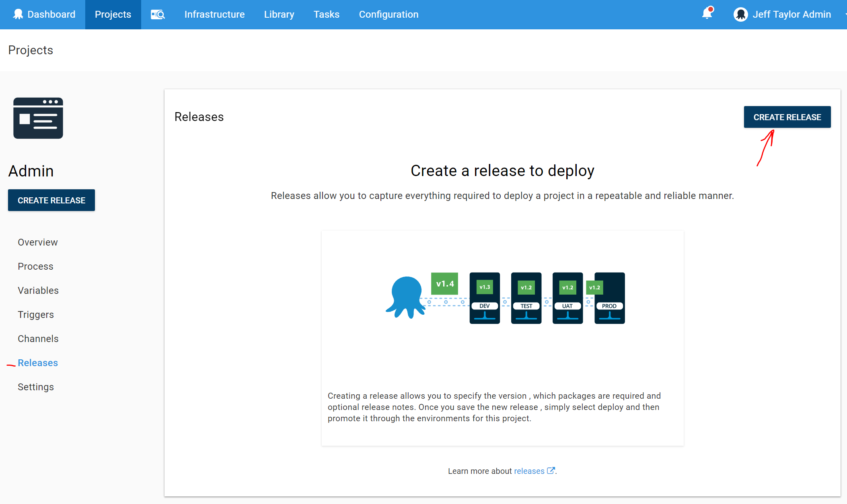The image size is (847, 504).
Task: Click the Admin project logo image
Action: coord(38,118)
